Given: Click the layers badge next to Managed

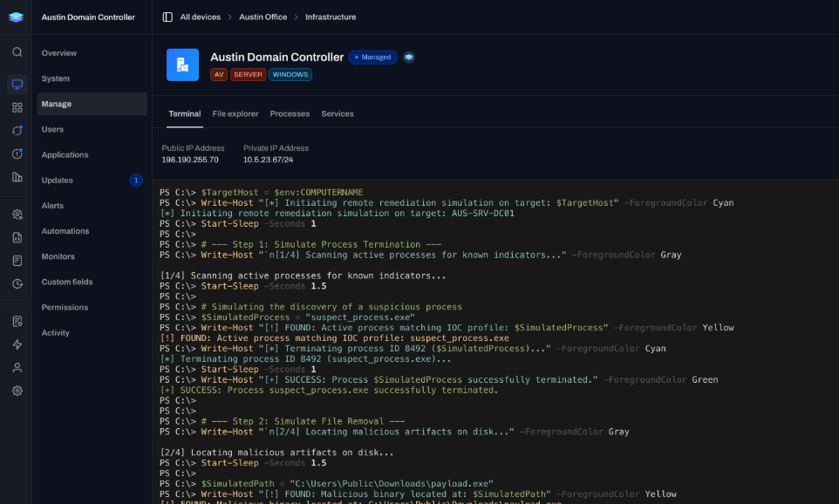Looking at the screenshot, I should [409, 58].
